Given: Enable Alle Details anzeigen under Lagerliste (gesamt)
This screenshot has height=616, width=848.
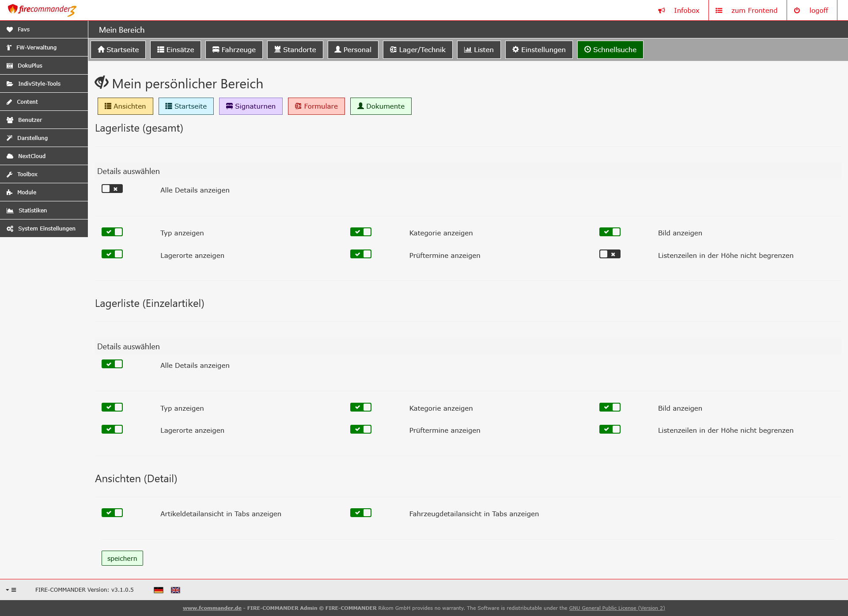Looking at the screenshot, I should (112, 189).
